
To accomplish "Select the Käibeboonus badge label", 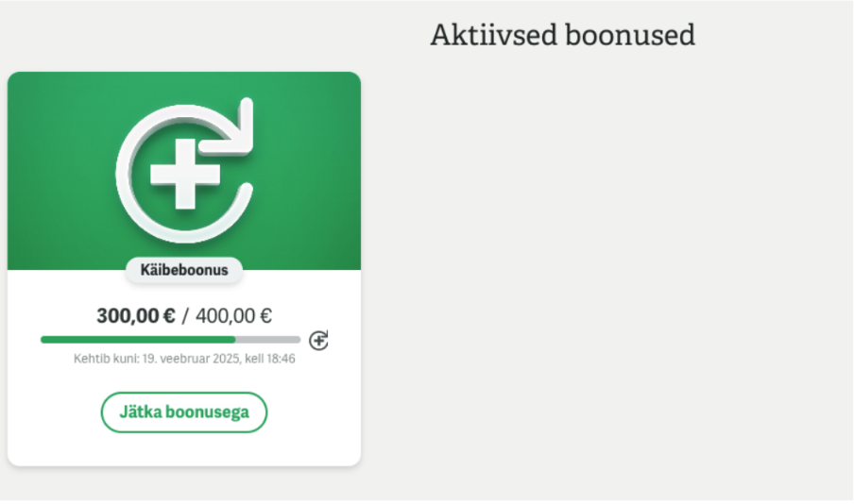I will click(184, 270).
